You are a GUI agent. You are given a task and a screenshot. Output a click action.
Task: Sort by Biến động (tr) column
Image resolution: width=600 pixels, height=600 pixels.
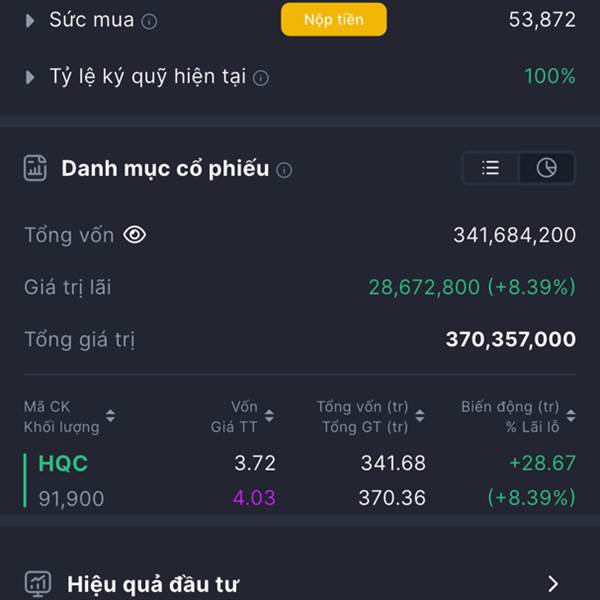point(571,416)
